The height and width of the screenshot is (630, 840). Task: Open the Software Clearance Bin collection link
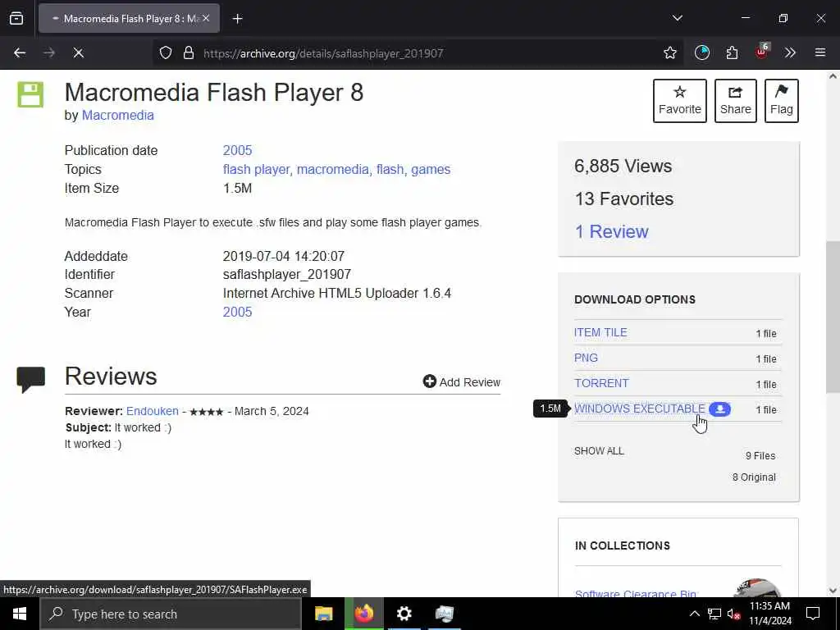(x=636, y=593)
